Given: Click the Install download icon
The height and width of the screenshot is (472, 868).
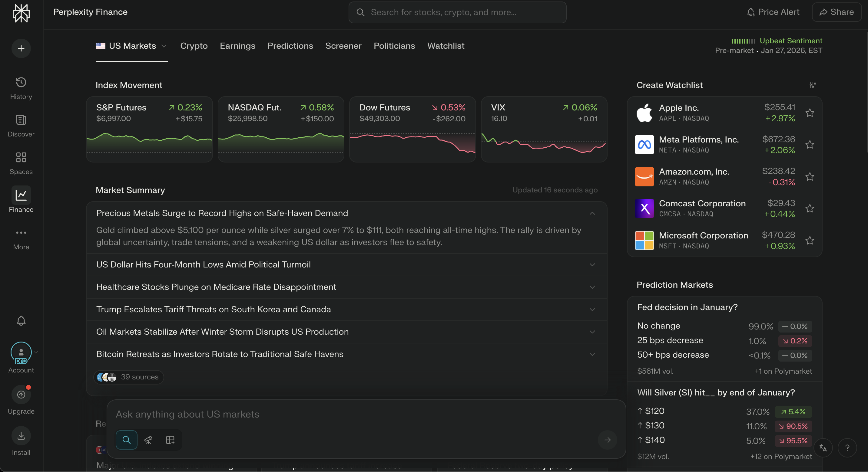Looking at the screenshot, I should tap(21, 436).
